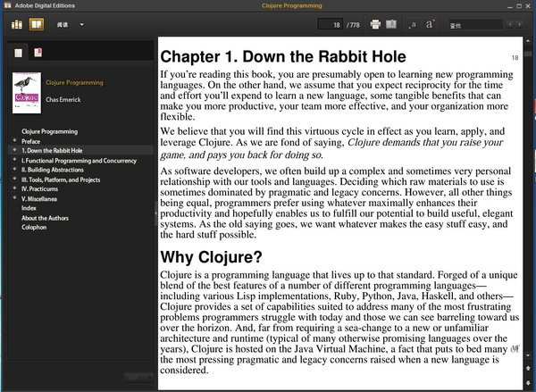The image size is (536, 392).
Task: Go to the next search result arrow
Action: tap(520, 24)
